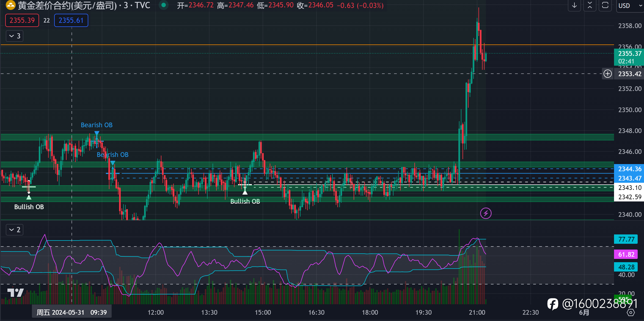Click the magenta indicator value 61.82
Image resolution: width=644 pixels, height=321 pixels.
click(x=626, y=254)
